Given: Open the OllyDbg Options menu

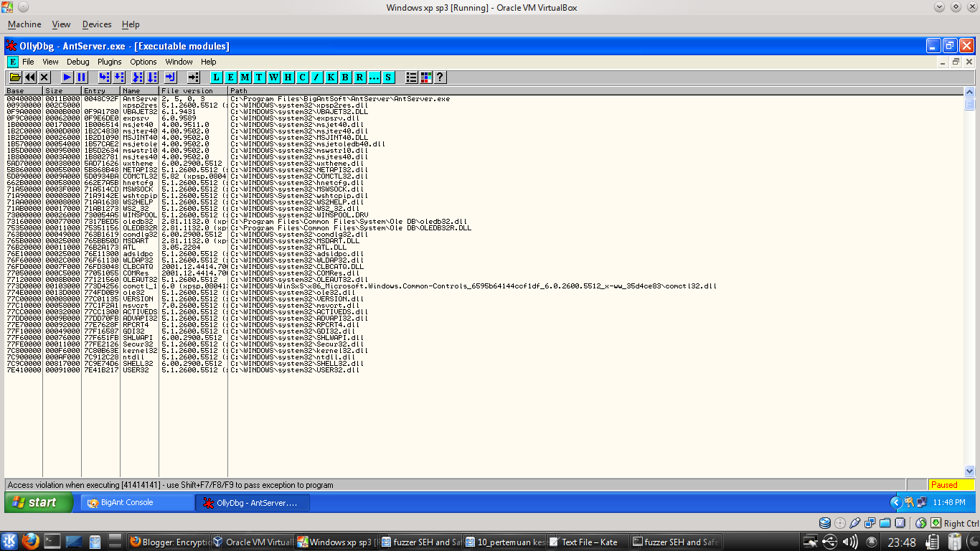Looking at the screenshot, I should (143, 62).
